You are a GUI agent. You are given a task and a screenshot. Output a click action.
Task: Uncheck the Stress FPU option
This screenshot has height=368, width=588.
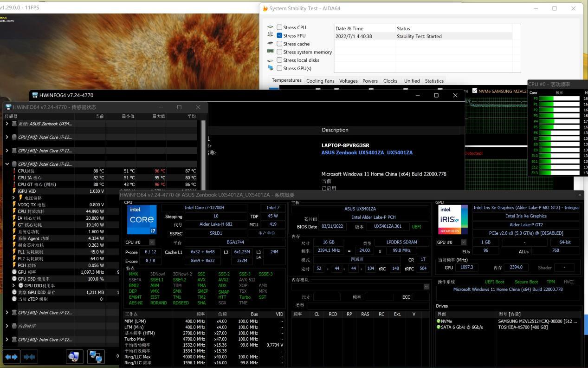coord(279,35)
